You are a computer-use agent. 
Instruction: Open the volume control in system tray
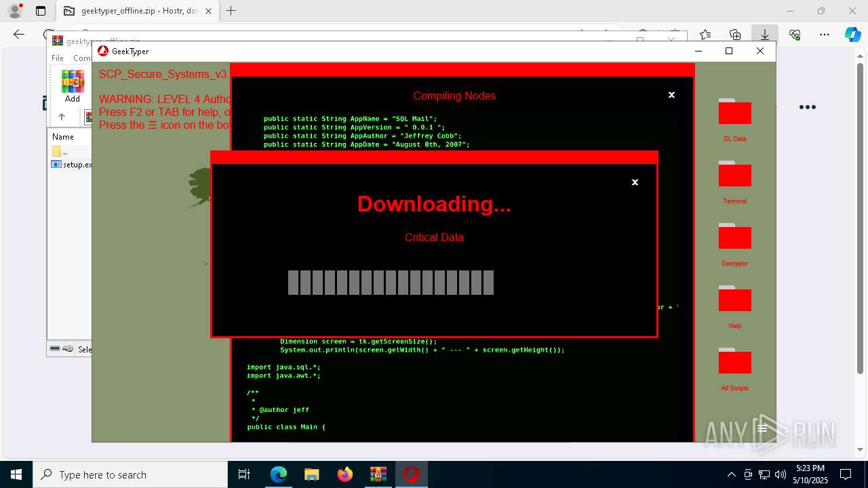click(x=781, y=474)
